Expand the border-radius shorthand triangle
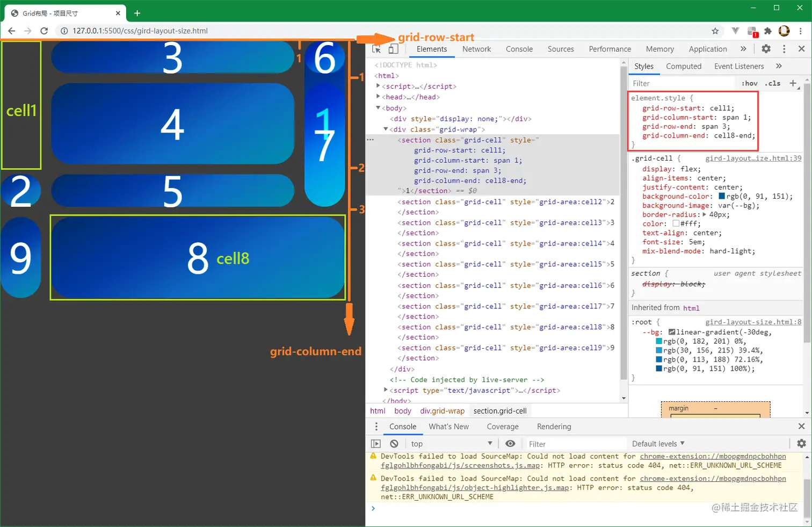812x527 pixels. (704, 214)
